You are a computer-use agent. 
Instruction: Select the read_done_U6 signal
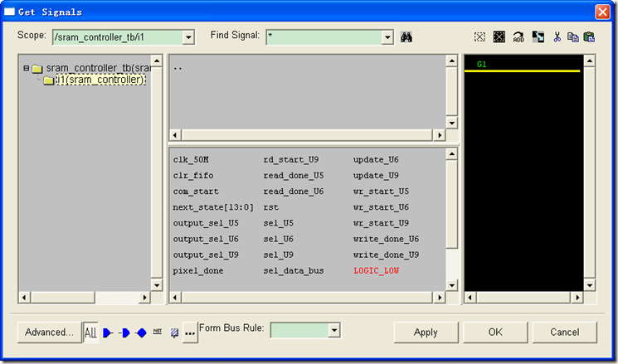(294, 192)
